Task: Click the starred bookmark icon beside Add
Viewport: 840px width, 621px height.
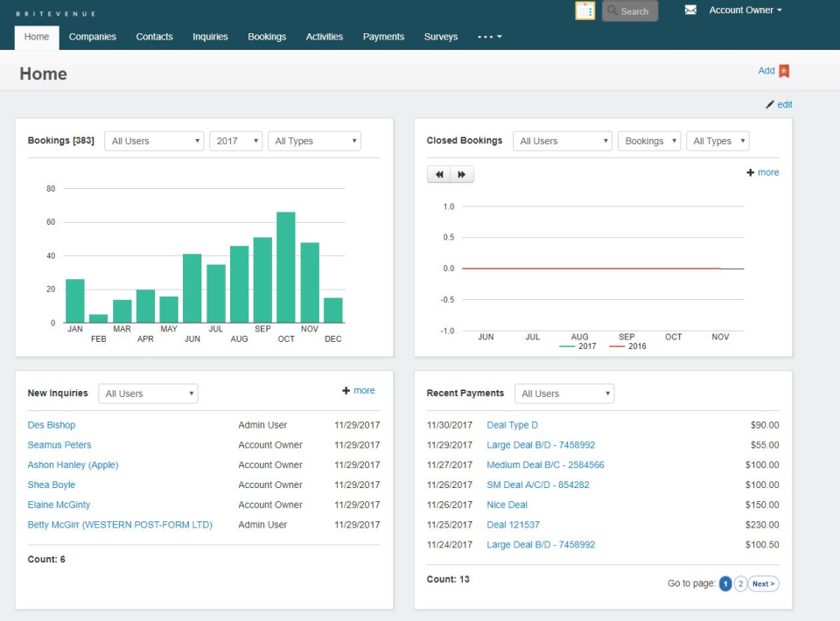Action: (786, 71)
